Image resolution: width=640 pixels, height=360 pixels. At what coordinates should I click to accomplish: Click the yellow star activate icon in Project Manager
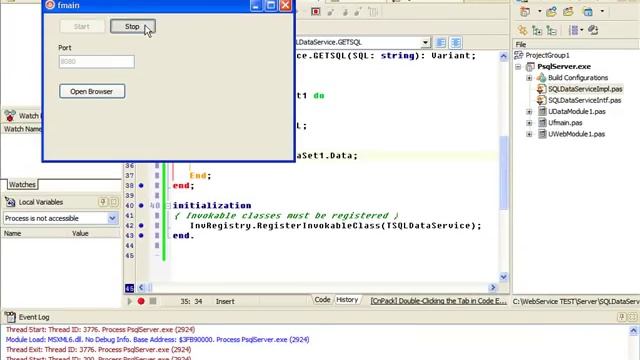pos(522,30)
